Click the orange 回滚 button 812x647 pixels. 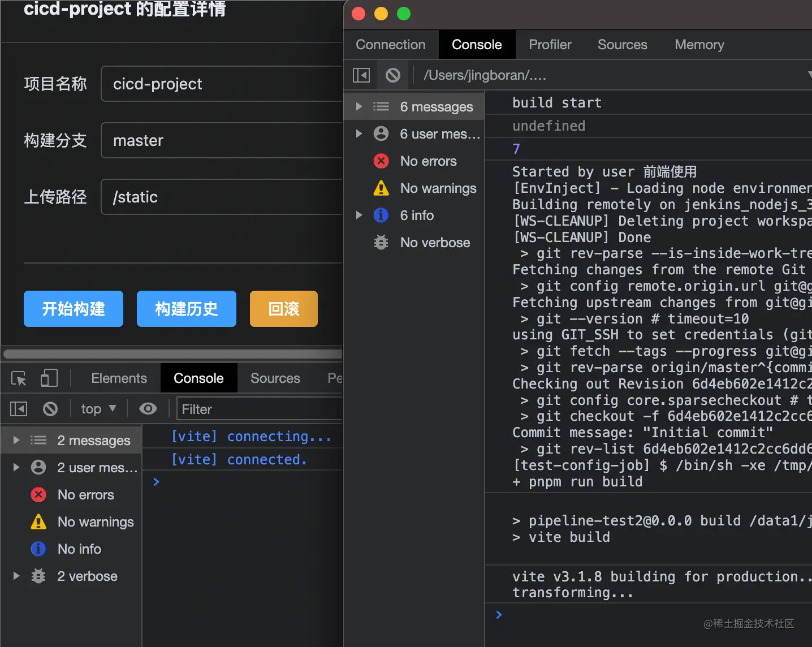(284, 309)
